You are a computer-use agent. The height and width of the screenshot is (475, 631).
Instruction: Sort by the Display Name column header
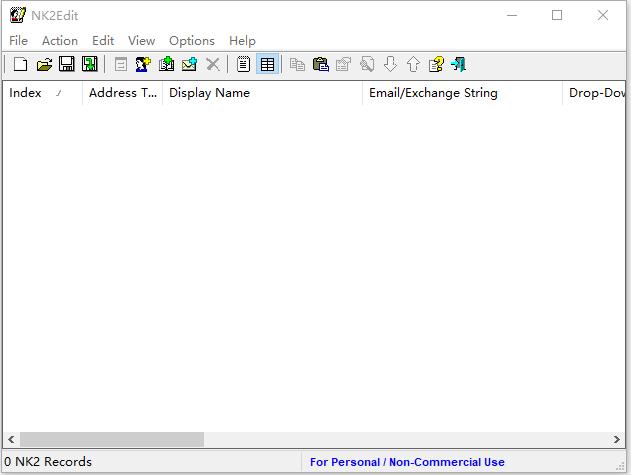pyautogui.click(x=262, y=93)
